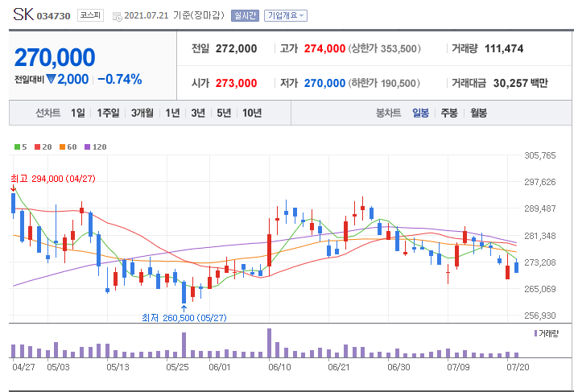574x392 pixels.
Task: Select the 10년 line chart tab
Action: click(x=252, y=113)
